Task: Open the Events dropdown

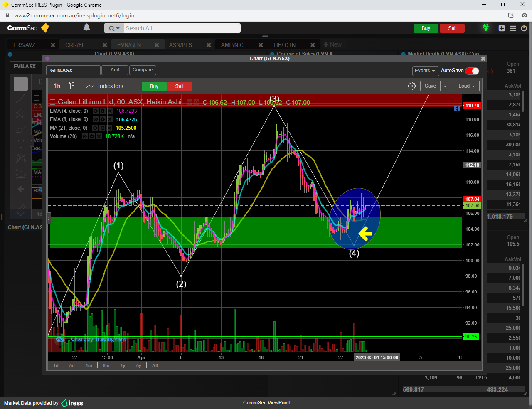Action: pyautogui.click(x=425, y=71)
